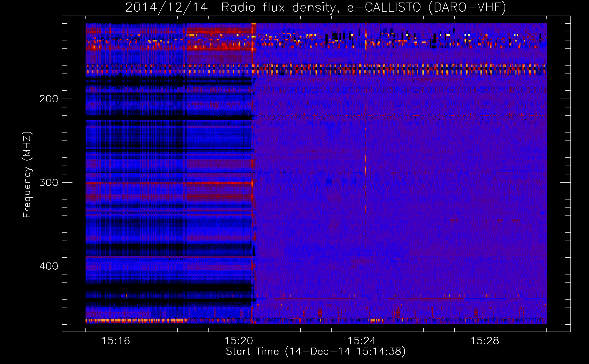Click the bright yellow strip at spectrogram's bottom-left
Image resolution: width=589 pixels, height=364 pixels.
coord(135,321)
